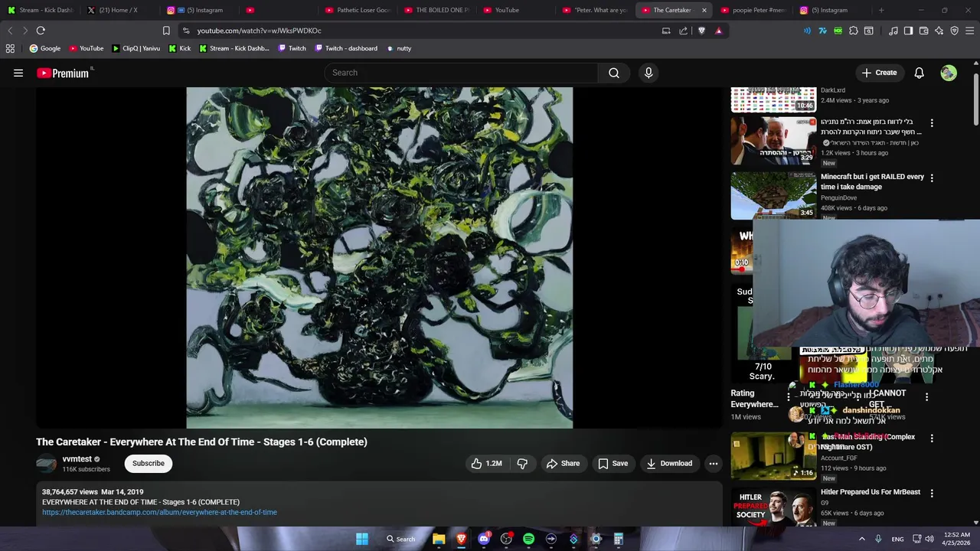
Task: Open options for the Nightmare OST video
Action: point(932,438)
